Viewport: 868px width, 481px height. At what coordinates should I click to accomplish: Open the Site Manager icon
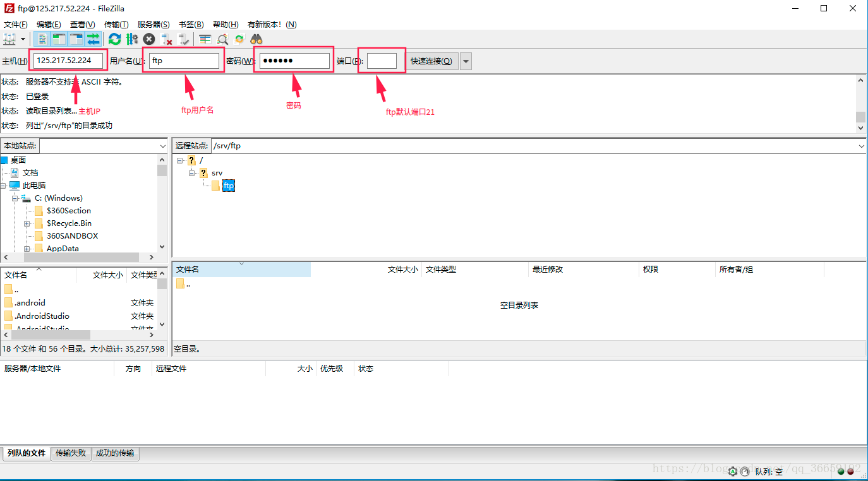point(9,39)
